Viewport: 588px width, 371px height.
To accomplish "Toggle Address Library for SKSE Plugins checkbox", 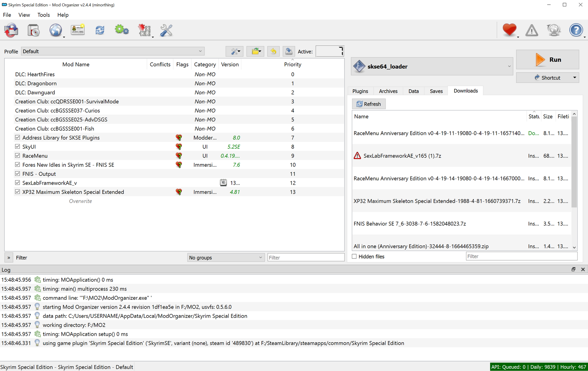I will pos(17,138).
